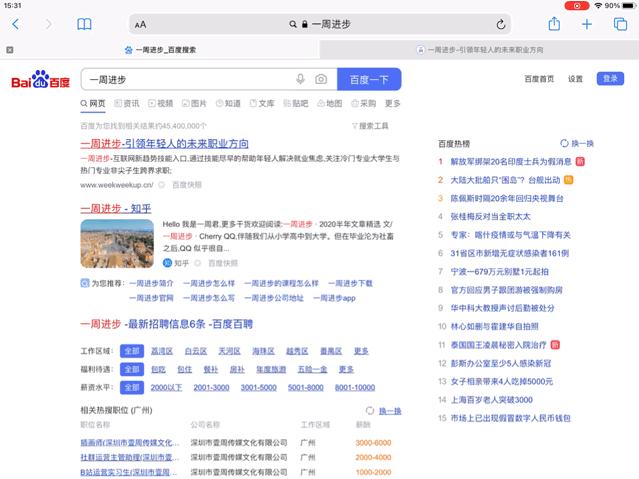The image size is (639, 479).
Task: Open 百度快照 for weekweekup result
Action: (x=187, y=185)
